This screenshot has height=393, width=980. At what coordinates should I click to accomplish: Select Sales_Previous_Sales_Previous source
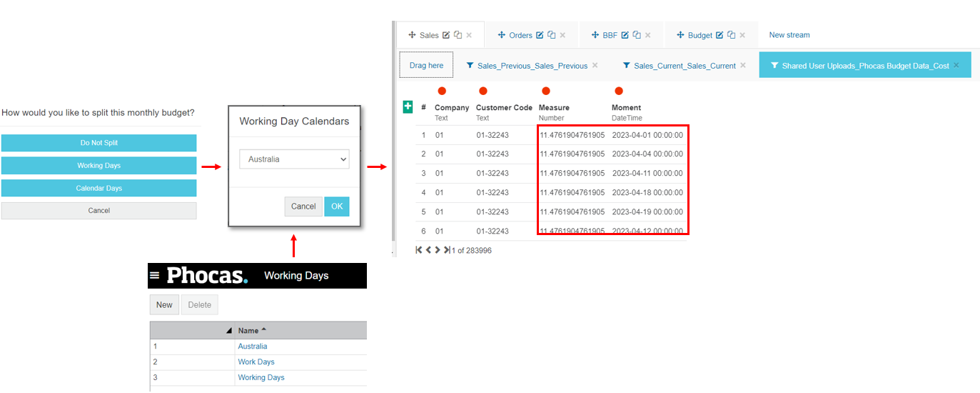tap(532, 66)
